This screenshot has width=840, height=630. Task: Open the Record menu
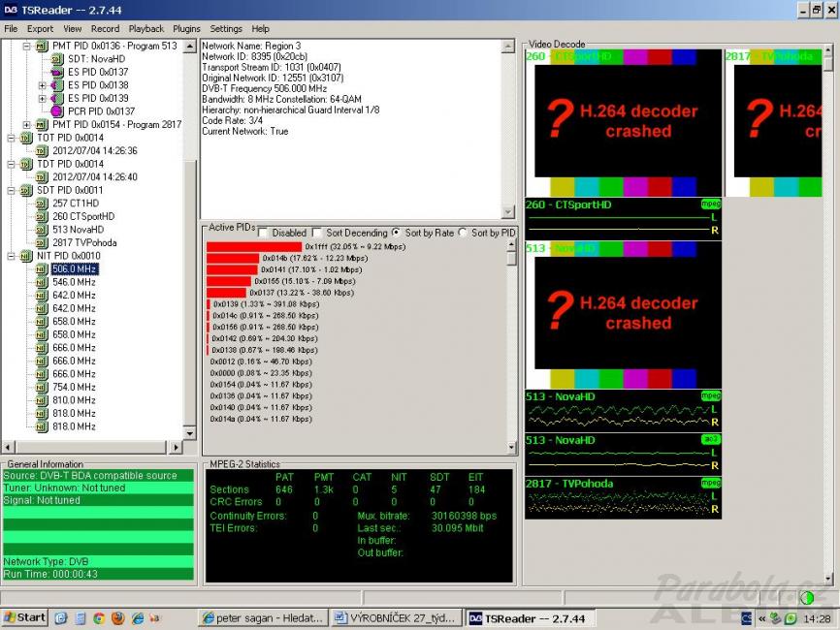coord(105,29)
